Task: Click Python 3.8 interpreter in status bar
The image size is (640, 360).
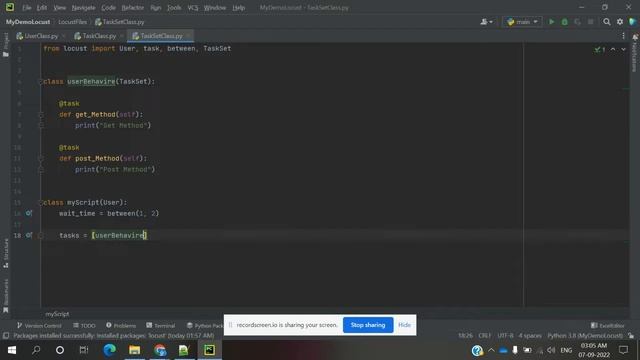Action: point(584,336)
